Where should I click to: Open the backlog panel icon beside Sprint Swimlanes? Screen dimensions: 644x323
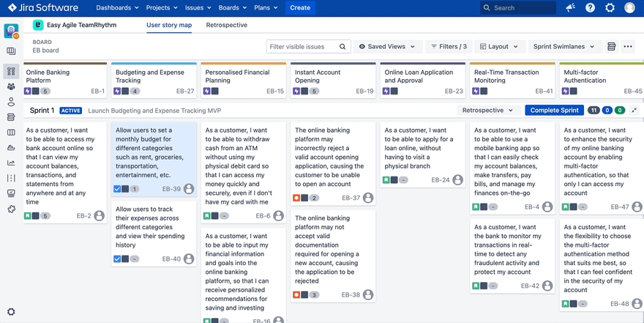612,46
